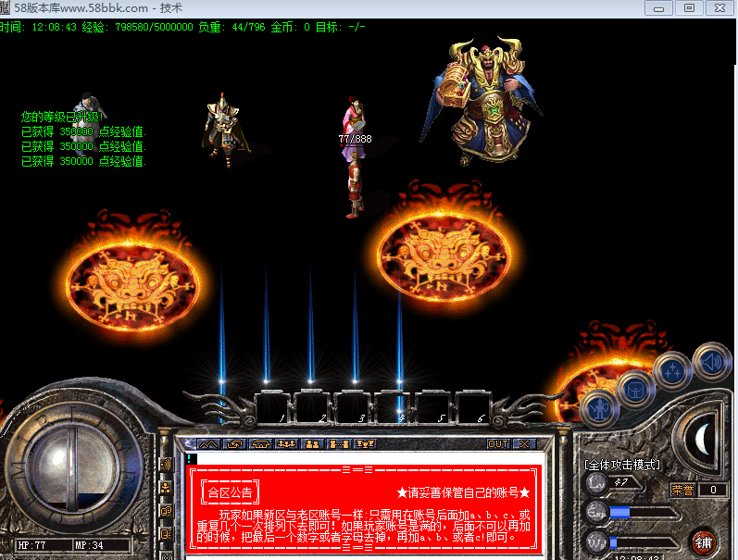Click the Wgt weight progress bar
The height and width of the screenshot is (560, 738).
[x=645, y=542]
